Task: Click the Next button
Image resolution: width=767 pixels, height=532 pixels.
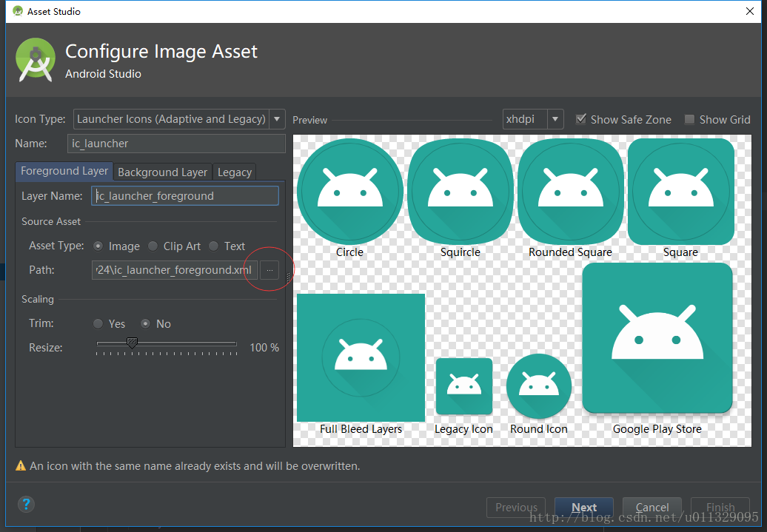Action: point(584,508)
